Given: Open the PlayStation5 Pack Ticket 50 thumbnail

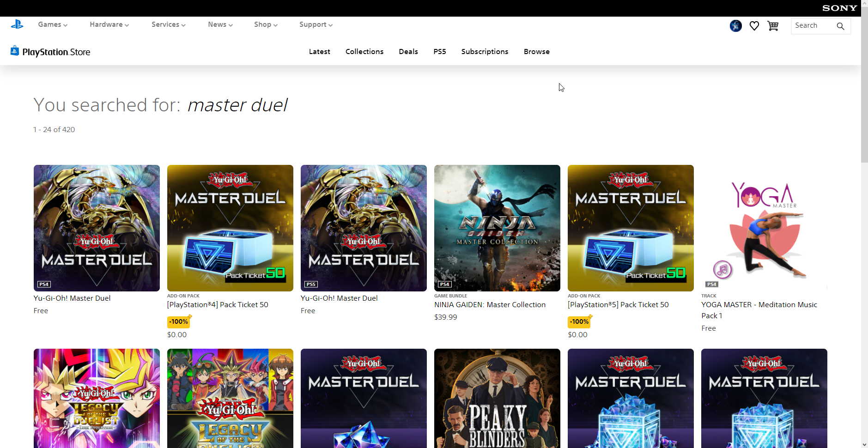Looking at the screenshot, I should pos(631,228).
